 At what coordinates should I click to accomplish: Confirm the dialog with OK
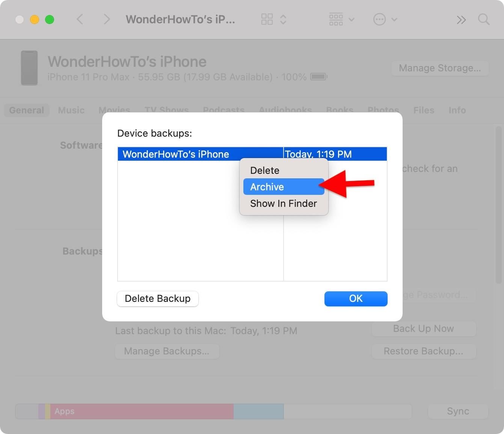click(x=356, y=298)
